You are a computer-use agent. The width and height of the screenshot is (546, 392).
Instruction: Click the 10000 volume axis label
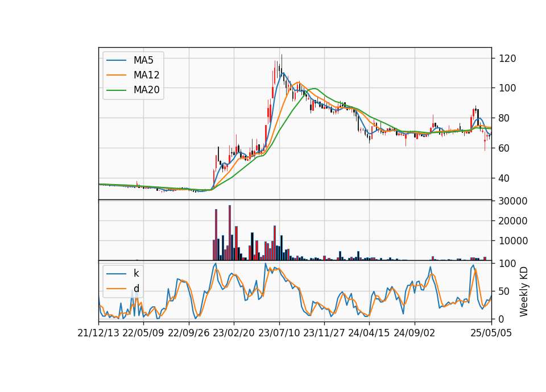pyautogui.click(x=513, y=241)
